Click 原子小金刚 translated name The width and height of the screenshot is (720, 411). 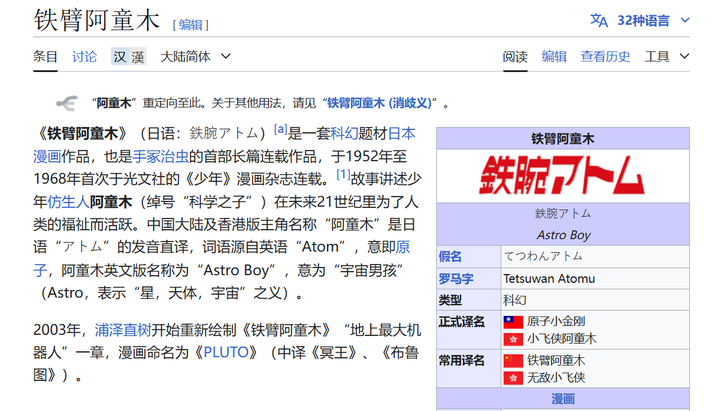coord(556,321)
